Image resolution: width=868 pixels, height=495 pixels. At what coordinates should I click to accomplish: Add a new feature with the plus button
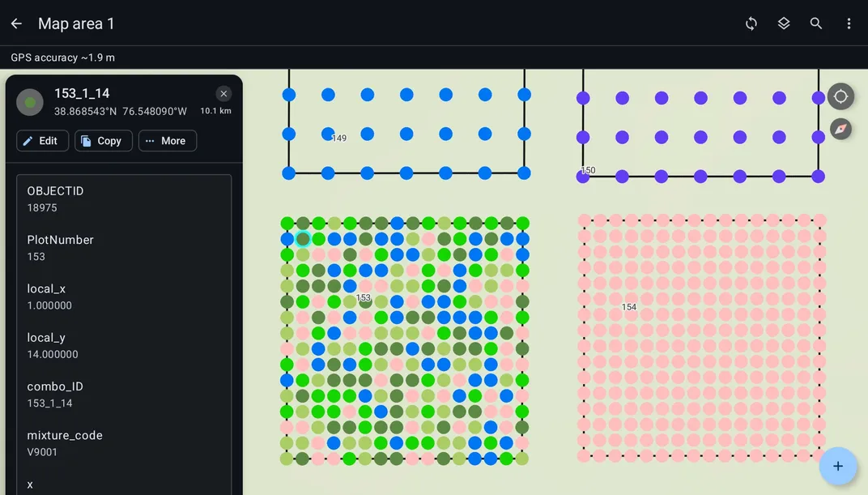tap(838, 466)
